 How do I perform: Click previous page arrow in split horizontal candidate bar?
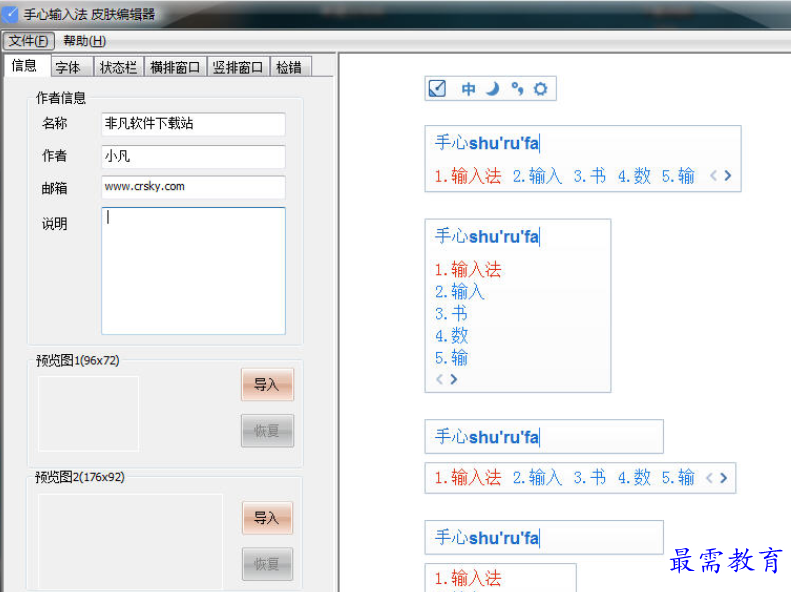[x=709, y=478]
